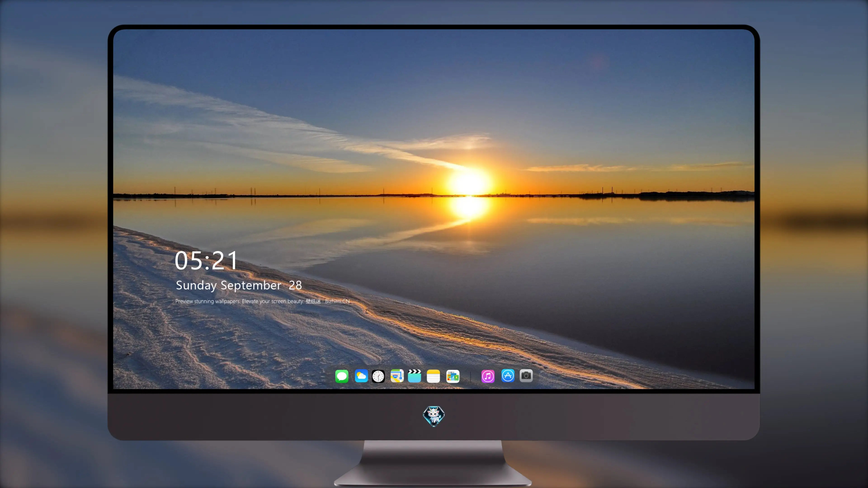Click the 'Preview stunning wallpapers' caption text
Image resolution: width=868 pixels, height=488 pixels.
[x=262, y=301]
